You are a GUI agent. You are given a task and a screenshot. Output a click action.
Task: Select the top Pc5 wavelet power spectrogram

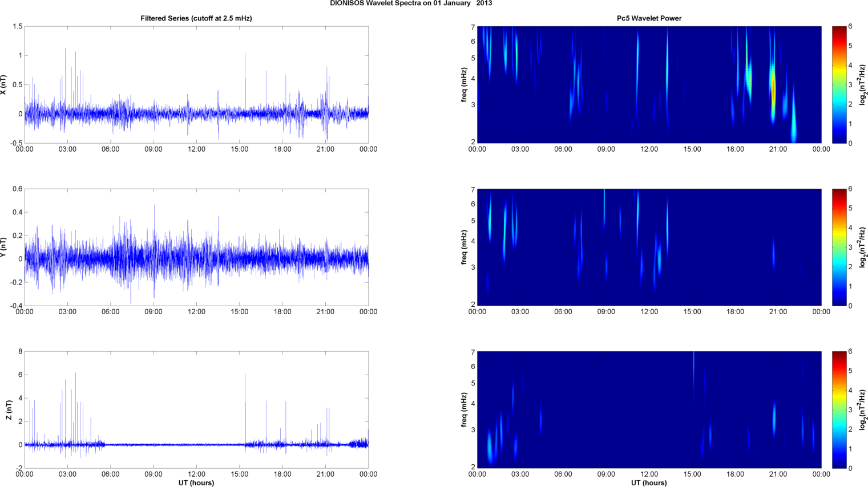point(649,85)
